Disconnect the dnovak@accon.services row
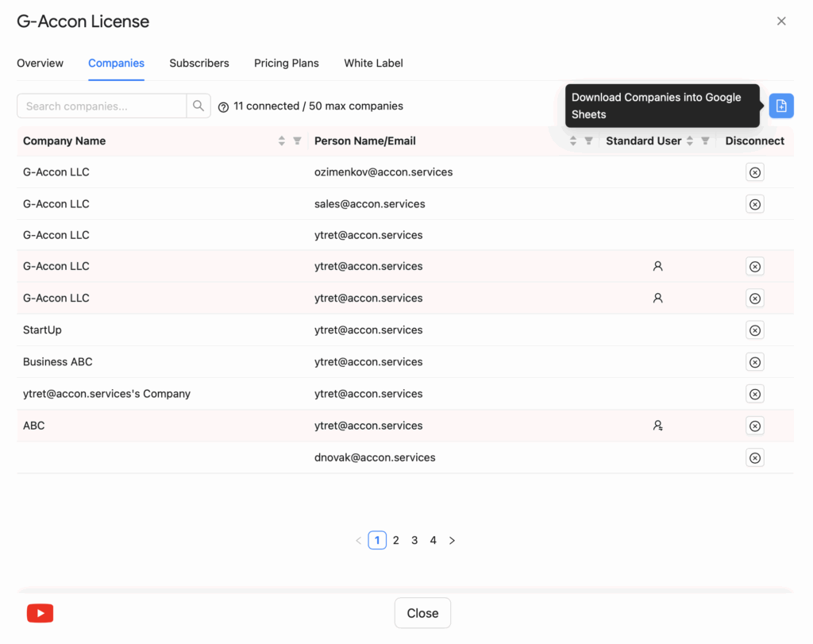The width and height of the screenshot is (813, 644). tap(754, 457)
